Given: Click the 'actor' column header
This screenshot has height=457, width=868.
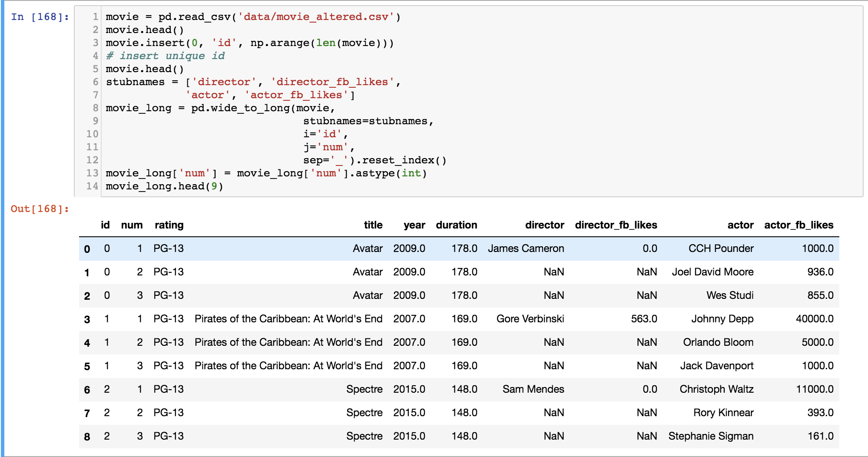Looking at the screenshot, I should pyautogui.click(x=741, y=225).
